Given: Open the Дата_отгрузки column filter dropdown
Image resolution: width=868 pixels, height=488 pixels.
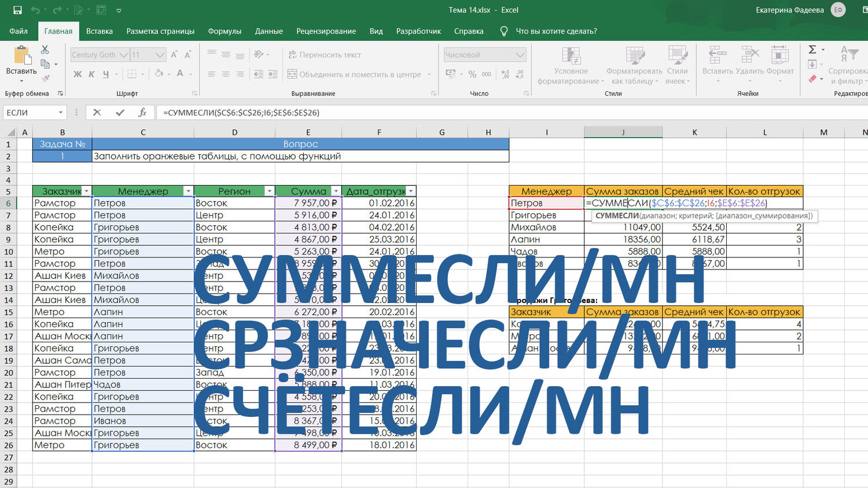Looking at the screenshot, I should [x=410, y=191].
